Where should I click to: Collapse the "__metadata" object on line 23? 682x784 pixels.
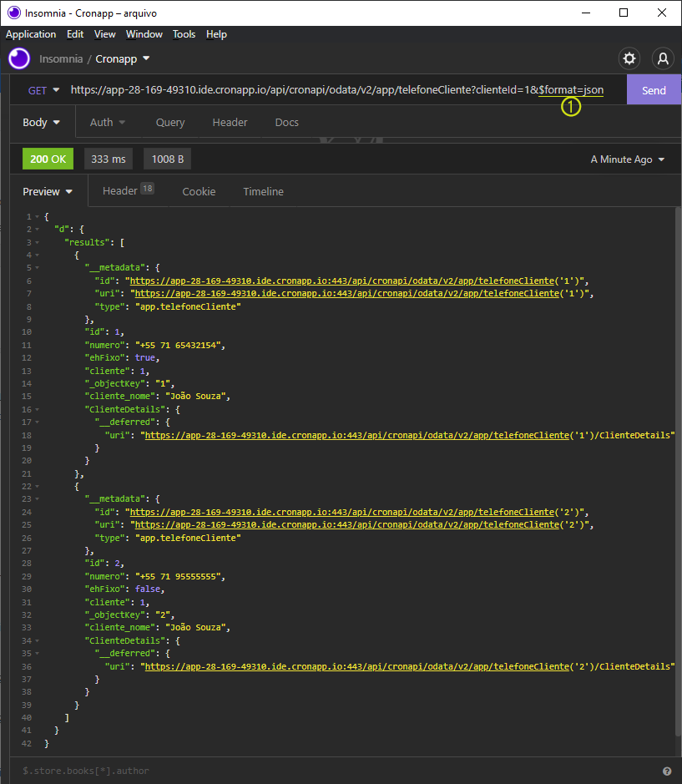click(x=37, y=499)
